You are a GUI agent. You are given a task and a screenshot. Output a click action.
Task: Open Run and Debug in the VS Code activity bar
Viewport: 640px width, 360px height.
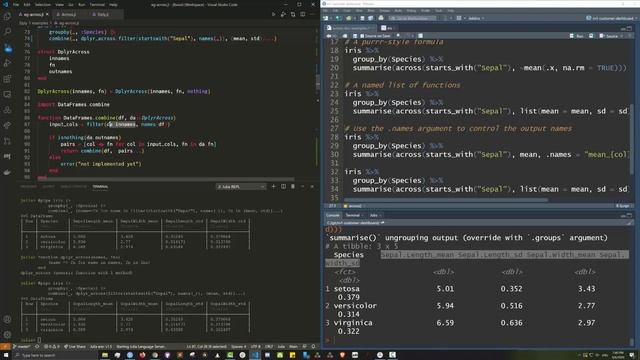(x=7, y=63)
